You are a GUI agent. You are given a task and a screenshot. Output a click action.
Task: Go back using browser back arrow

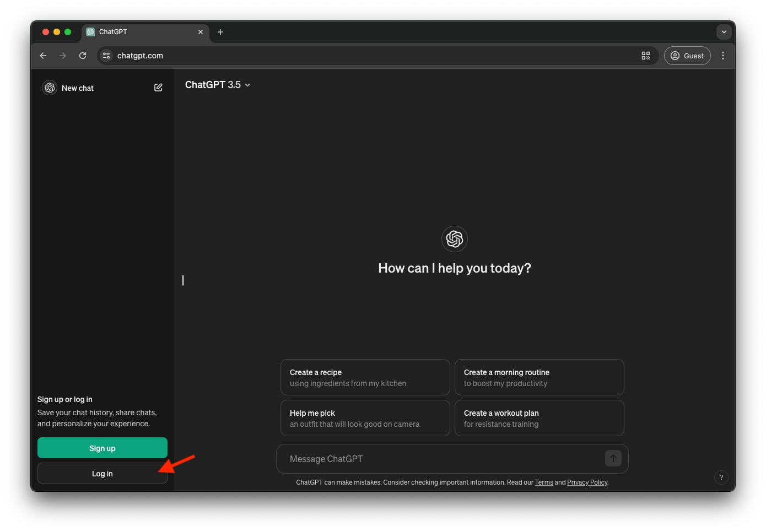43,56
